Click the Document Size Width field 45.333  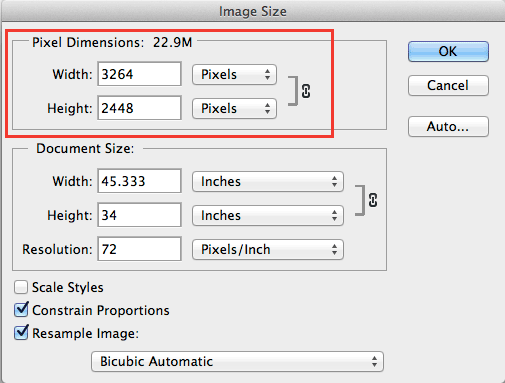coord(139,181)
